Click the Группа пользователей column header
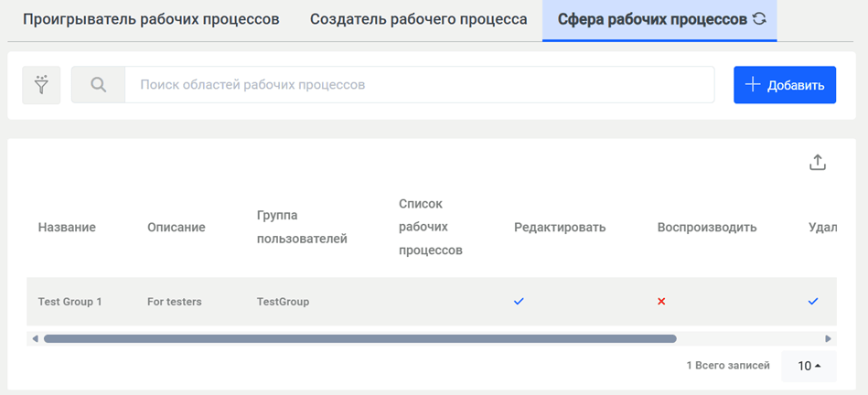This screenshot has height=395, width=868. click(x=302, y=228)
